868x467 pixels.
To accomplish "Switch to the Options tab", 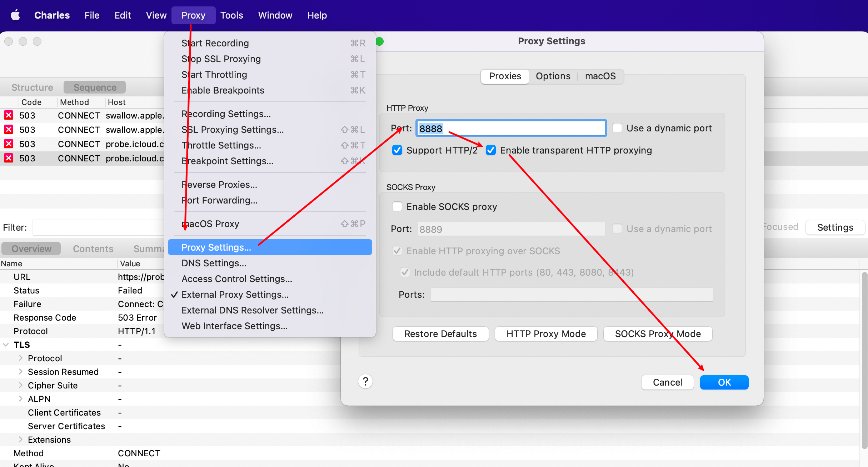I will coord(553,76).
